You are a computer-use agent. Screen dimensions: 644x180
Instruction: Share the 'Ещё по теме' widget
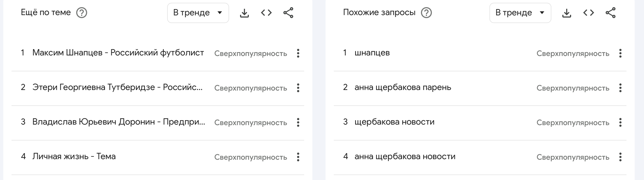coord(288,13)
